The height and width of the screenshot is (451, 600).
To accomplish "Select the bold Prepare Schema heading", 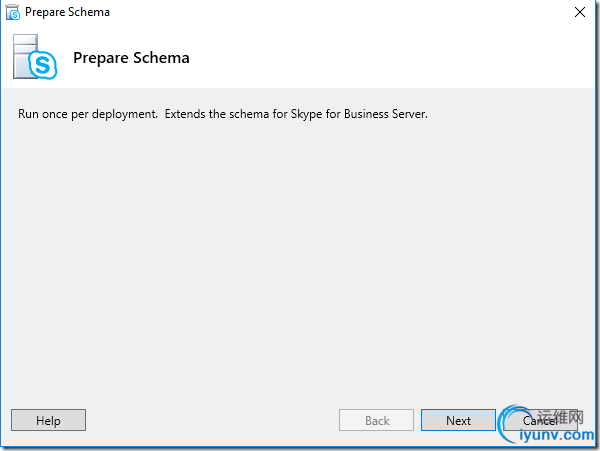I will coord(131,58).
